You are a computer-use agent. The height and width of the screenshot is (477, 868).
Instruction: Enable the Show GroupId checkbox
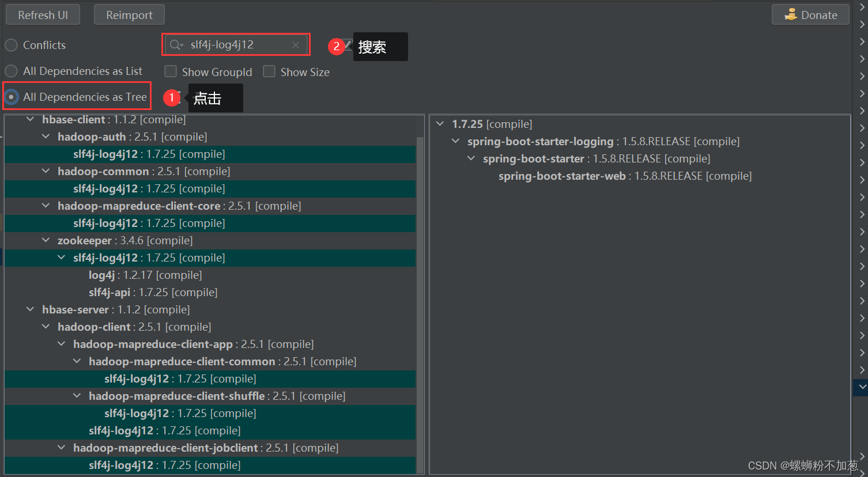171,71
